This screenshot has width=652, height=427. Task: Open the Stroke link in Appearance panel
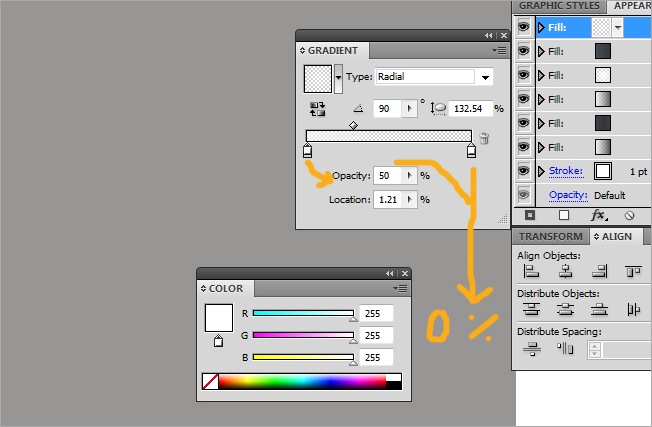pyautogui.click(x=566, y=171)
